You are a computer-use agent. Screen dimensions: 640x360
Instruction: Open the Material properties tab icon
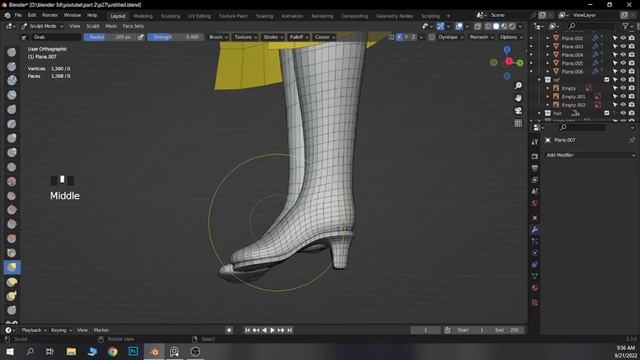pyautogui.click(x=535, y=288)
